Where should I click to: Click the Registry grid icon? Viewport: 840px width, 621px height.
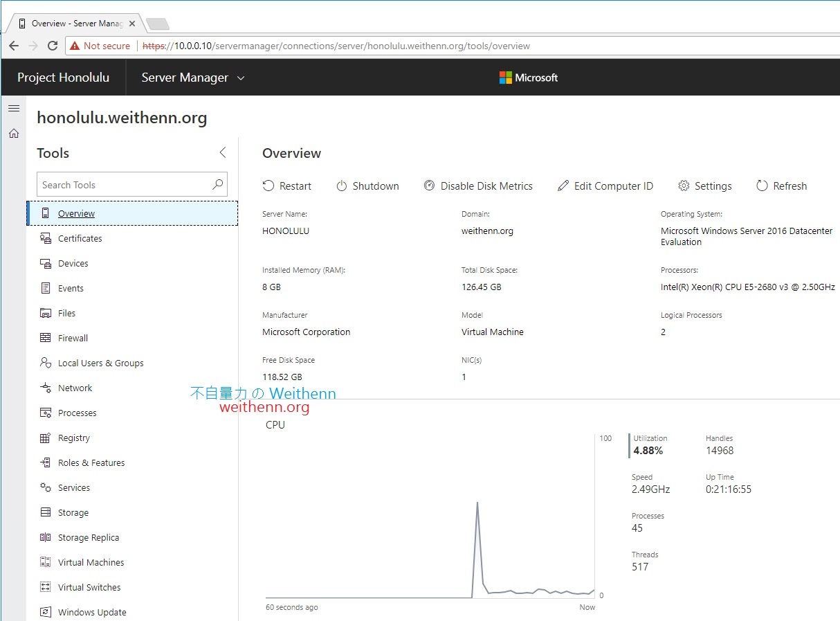click(46, 438)
